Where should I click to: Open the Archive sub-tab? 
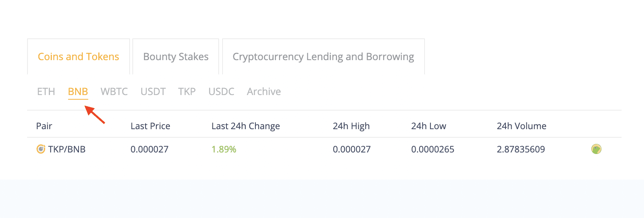tap(264, 92)
